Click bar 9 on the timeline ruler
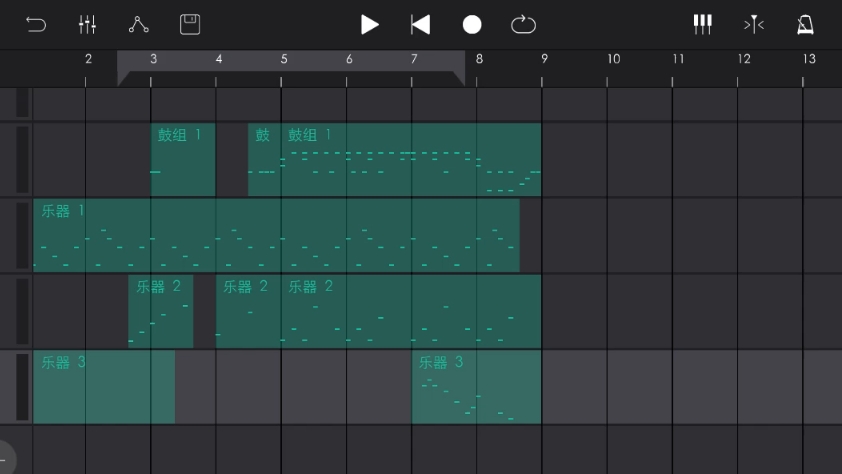Image resolution: width=842 pixels, height=474 pixels. 544,59
